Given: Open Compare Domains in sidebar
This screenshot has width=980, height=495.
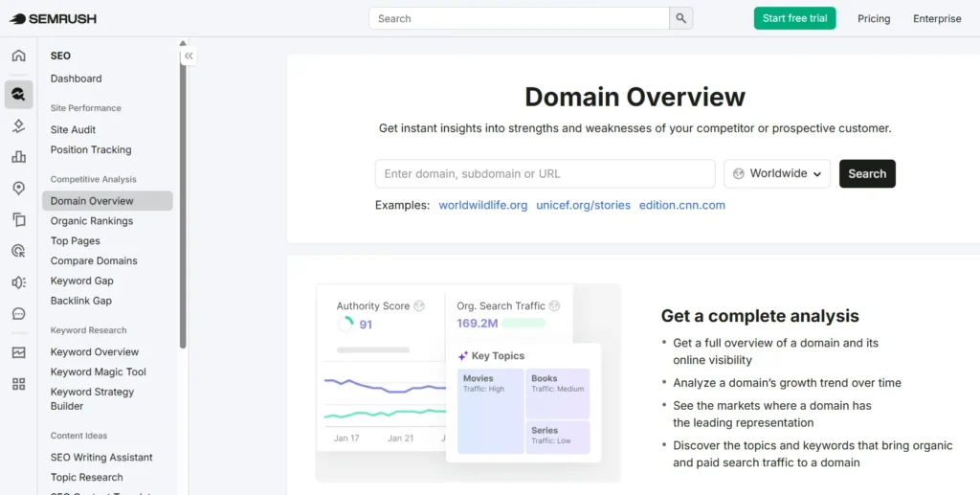Looking at the screenshot, I should [94, 260].
